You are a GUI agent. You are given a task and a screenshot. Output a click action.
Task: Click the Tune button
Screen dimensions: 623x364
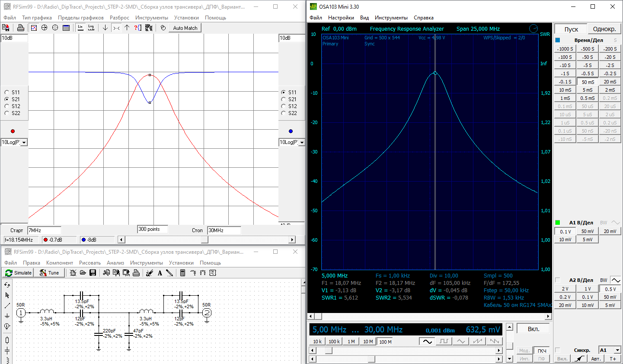coord(49,273)
